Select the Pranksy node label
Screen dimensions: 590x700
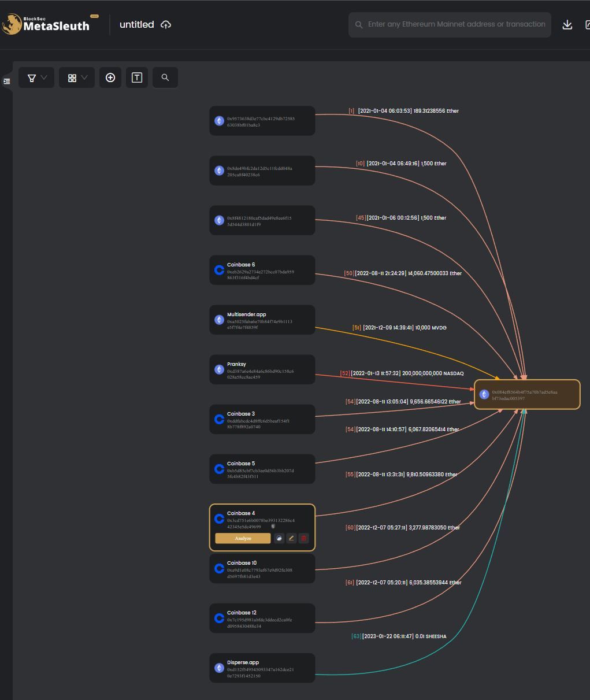(236, 364)
